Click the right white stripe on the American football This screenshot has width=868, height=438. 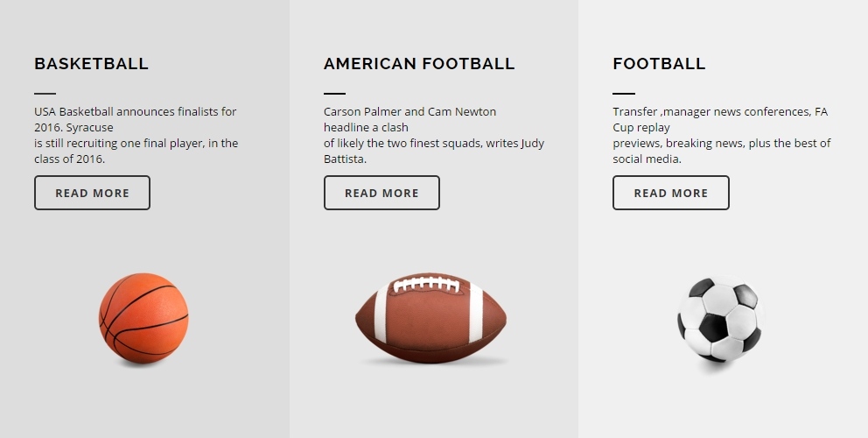pyautogui.click(x=475, y=312)
